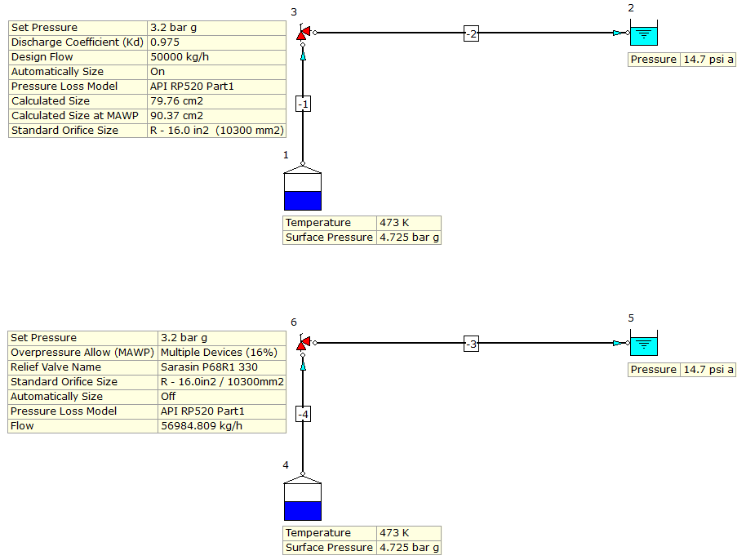The width and height of the screenshot is (746, 560).
Task: Select pipe segment -3
Action: point(470,344)
